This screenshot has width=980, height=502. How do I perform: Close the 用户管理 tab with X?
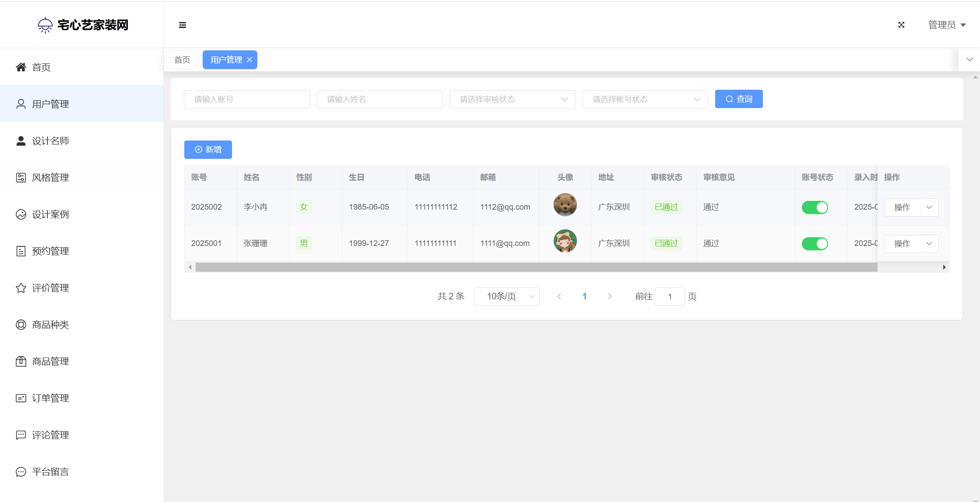tap(249, 60)
